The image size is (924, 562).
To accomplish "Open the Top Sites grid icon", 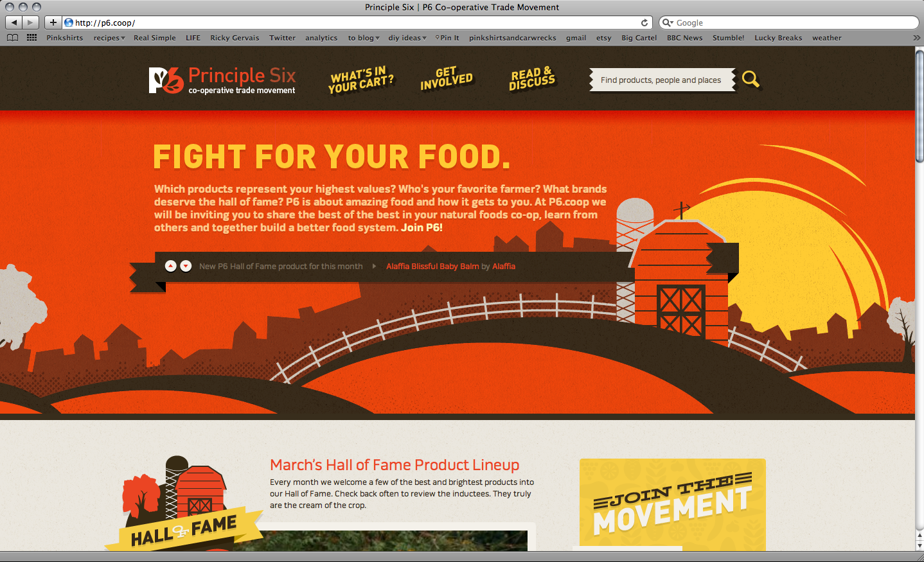I will coord(31,38).
